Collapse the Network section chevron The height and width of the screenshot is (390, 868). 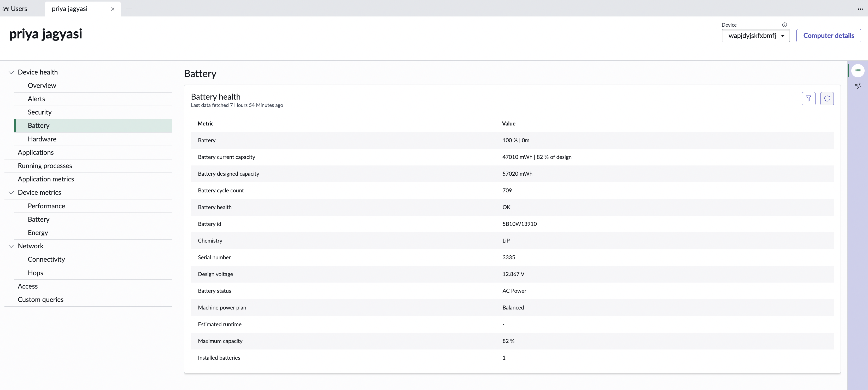point(11,246)
